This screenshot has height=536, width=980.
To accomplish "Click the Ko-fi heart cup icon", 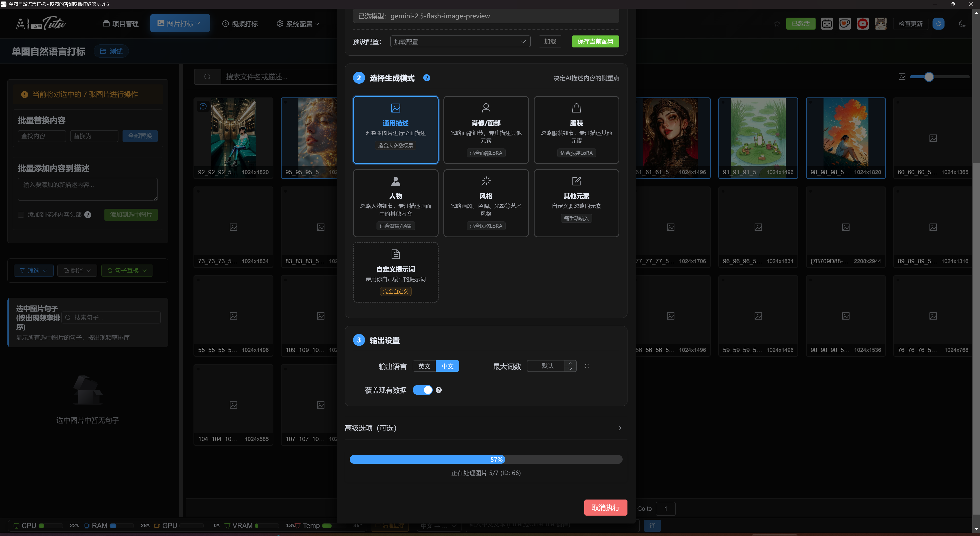I will click(x=844, y=23).
